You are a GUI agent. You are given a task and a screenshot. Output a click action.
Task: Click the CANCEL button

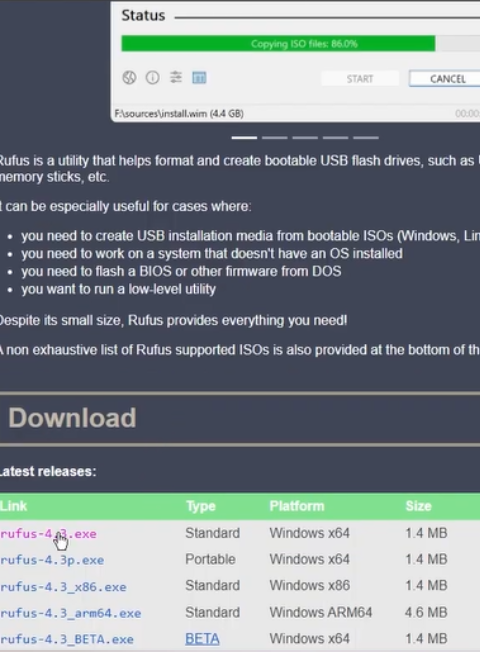445,79
